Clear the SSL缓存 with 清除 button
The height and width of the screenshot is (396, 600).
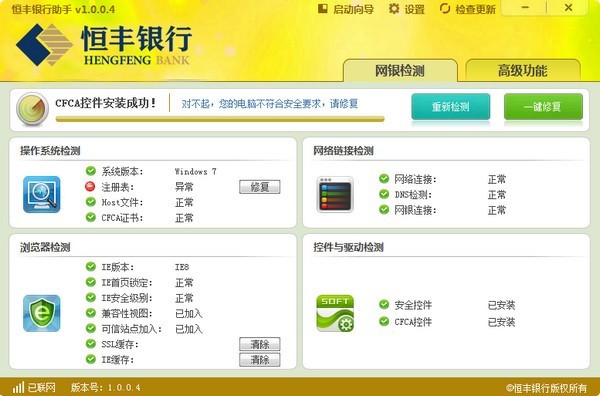pyautogui.click(x=260, y=344)
